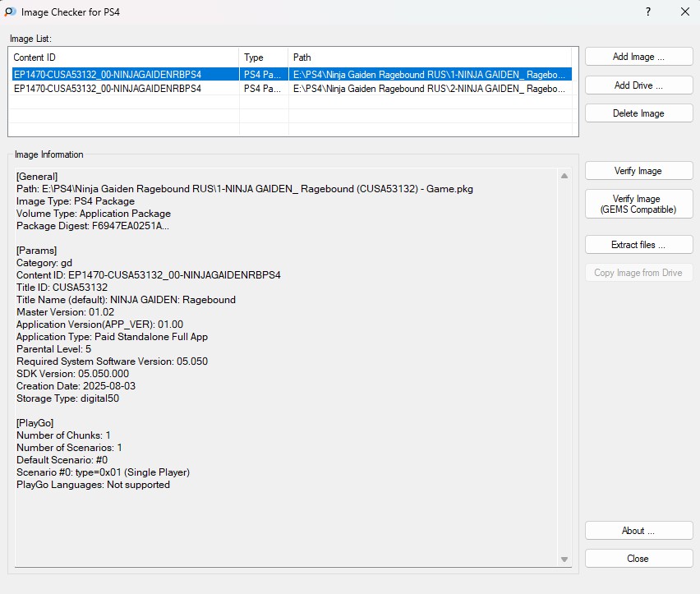Image resolution: width=700 pixels, height=594 pixels.
Task: Sort by the Content ID column header
Action: point(124,58)
